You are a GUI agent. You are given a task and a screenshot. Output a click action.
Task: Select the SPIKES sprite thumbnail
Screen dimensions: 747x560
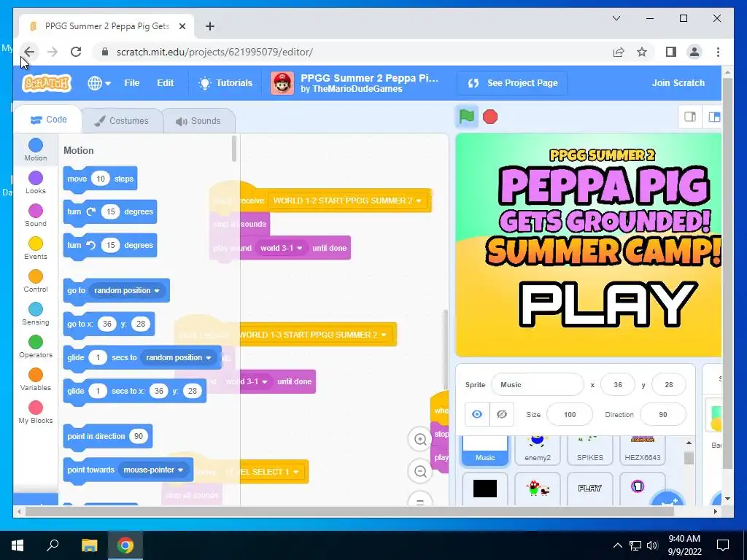pos(589,450)
